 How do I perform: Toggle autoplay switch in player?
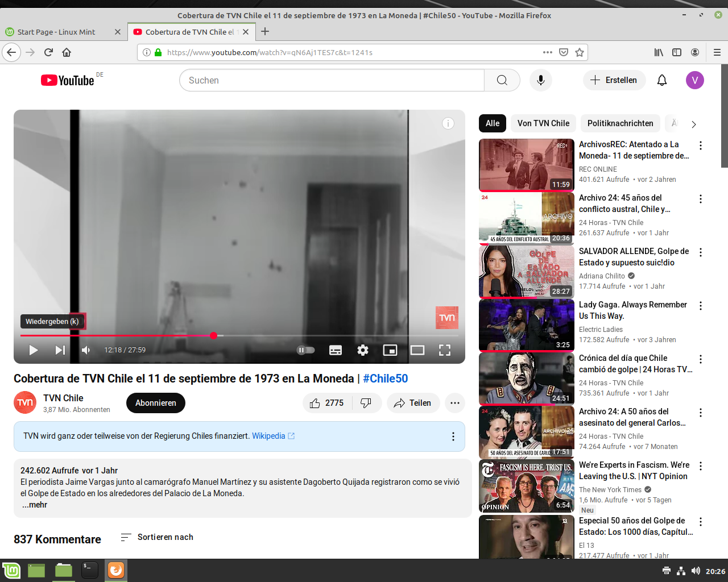pos(306,350)
